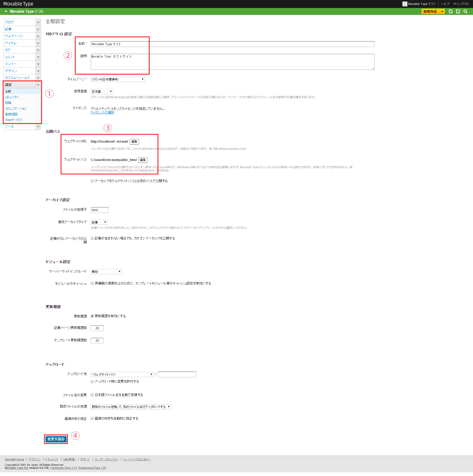Open the 新規作成 dropdown arrow
473x476 pixels.
[x=442, y=11]
